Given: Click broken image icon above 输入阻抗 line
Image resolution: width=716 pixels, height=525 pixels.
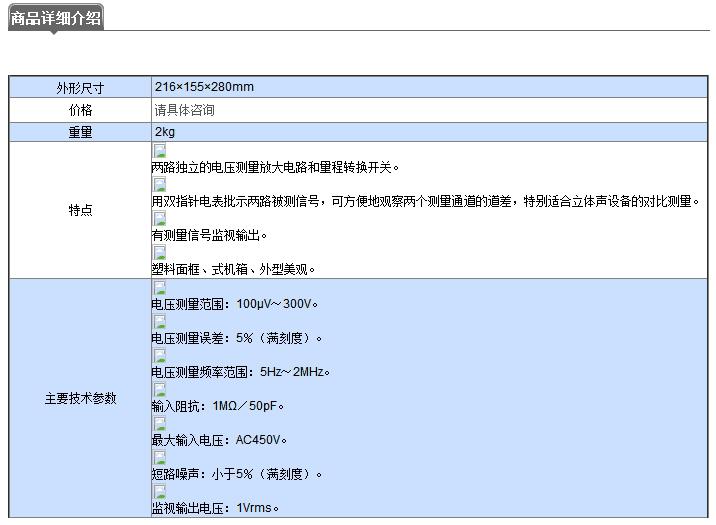Looking at the screenshot, I should pyautogui.click(x=159, y=390).
